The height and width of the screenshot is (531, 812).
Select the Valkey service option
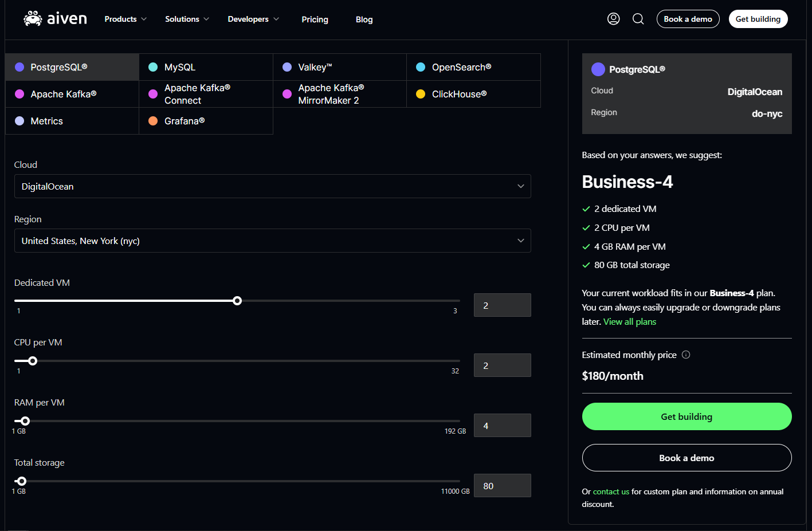[x=340, y=67]
